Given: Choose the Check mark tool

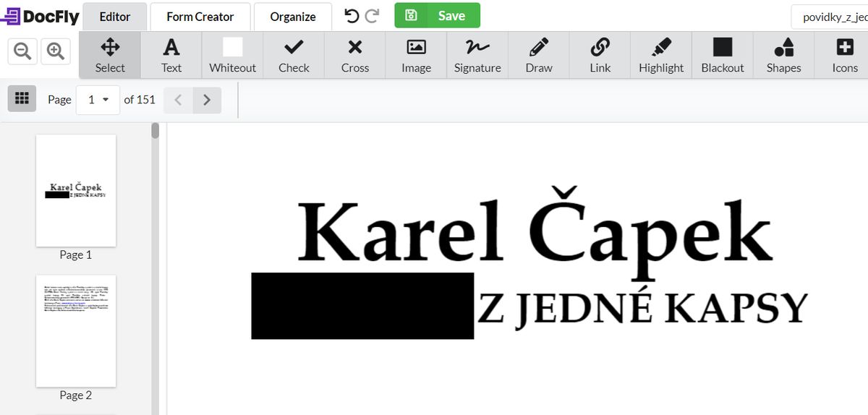Looking at the screenshot, I should point(294,56).
